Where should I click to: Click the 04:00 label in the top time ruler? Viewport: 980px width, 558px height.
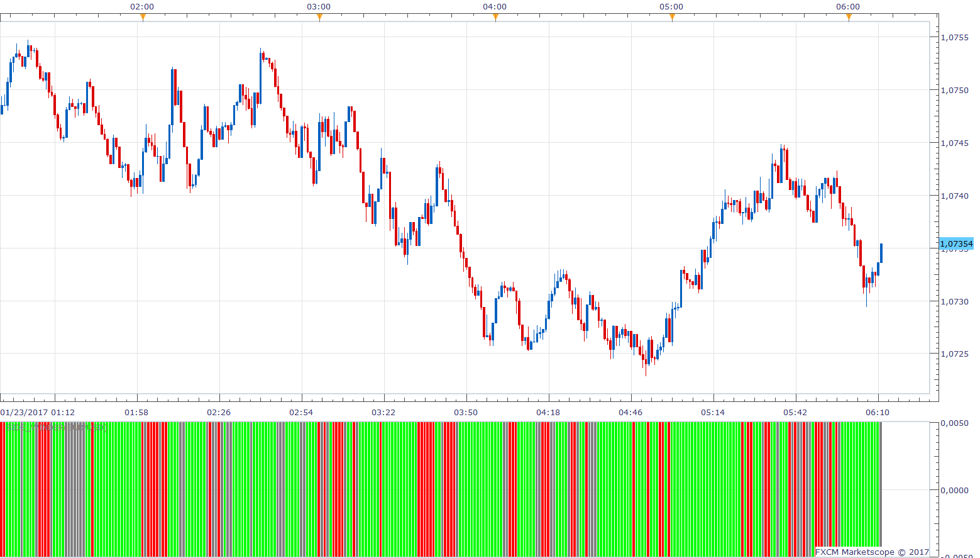coord(495,6)
